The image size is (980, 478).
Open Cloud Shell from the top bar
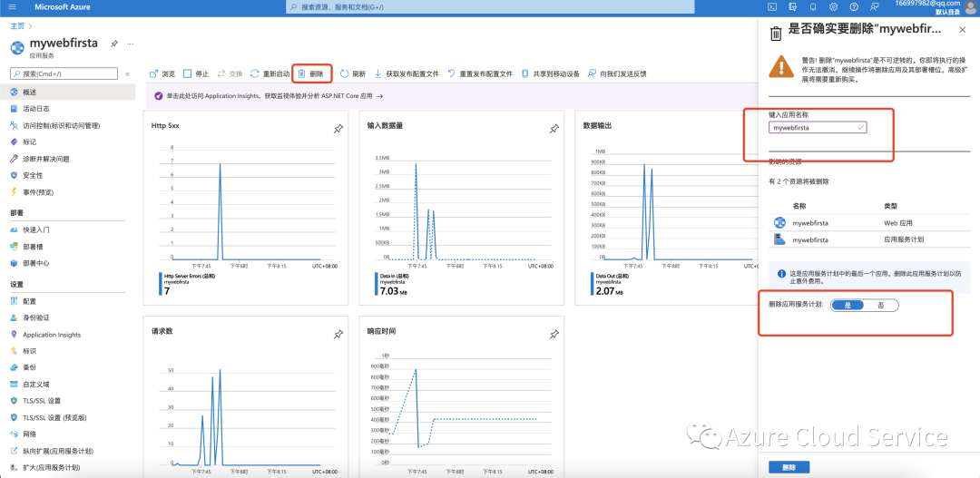(772, 7)
